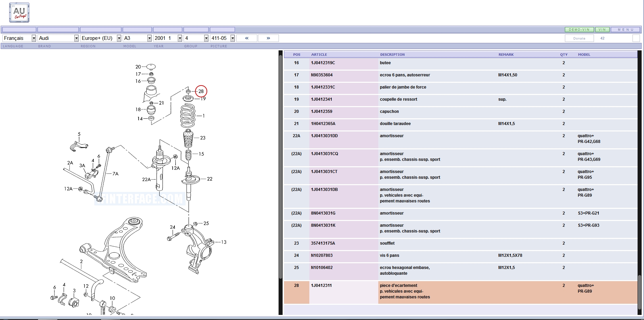Click callout 24 hex bolt in diagram

click(172, 227)
